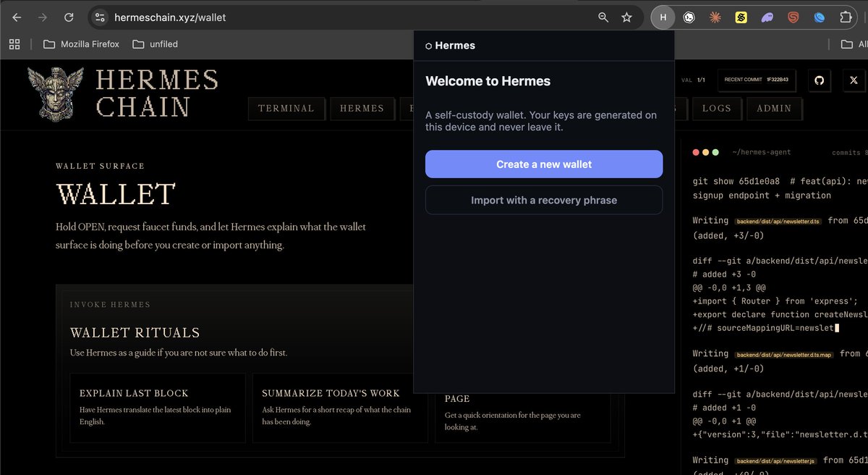Click Create a new wallet button
Image resolution: width=868 pixels, height=475 pixels.
click(544, 164)
